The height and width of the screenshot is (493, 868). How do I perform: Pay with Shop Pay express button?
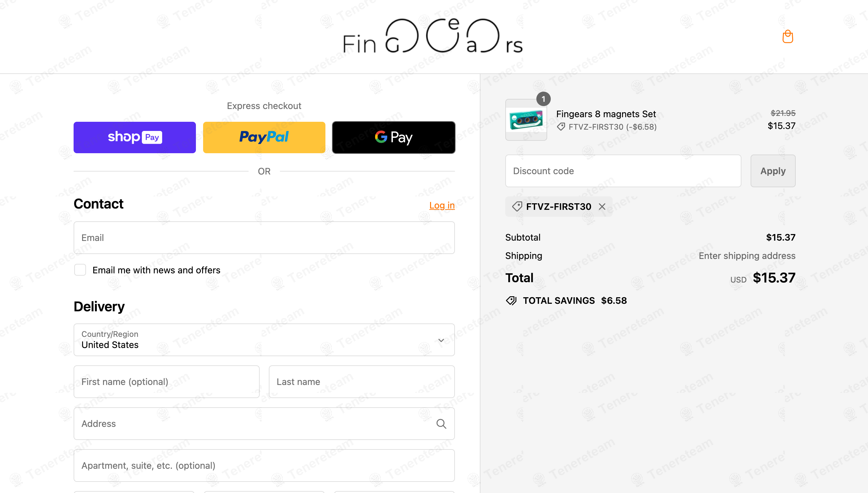(x=135, y=137)
